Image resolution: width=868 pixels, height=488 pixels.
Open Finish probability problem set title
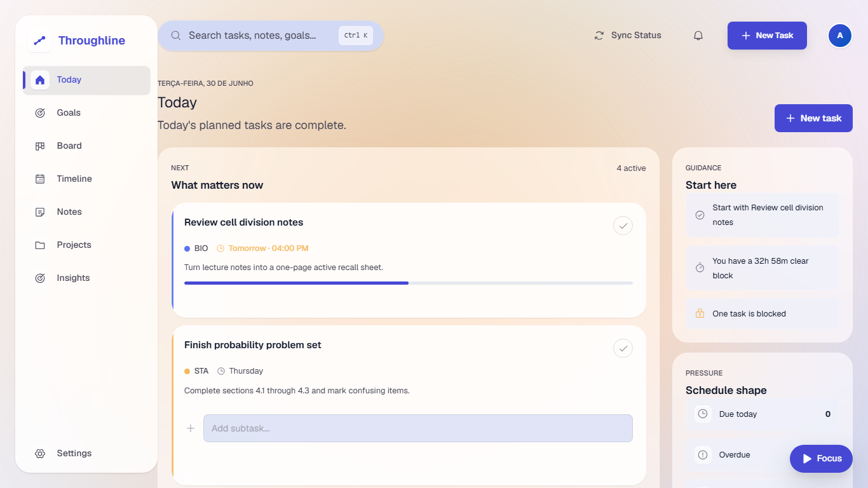[x=253, y=345]
